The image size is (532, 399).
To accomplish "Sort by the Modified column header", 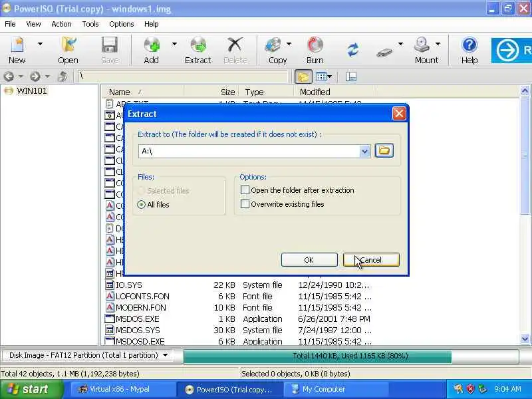I will pyautogui.click(x=334, y=92).
